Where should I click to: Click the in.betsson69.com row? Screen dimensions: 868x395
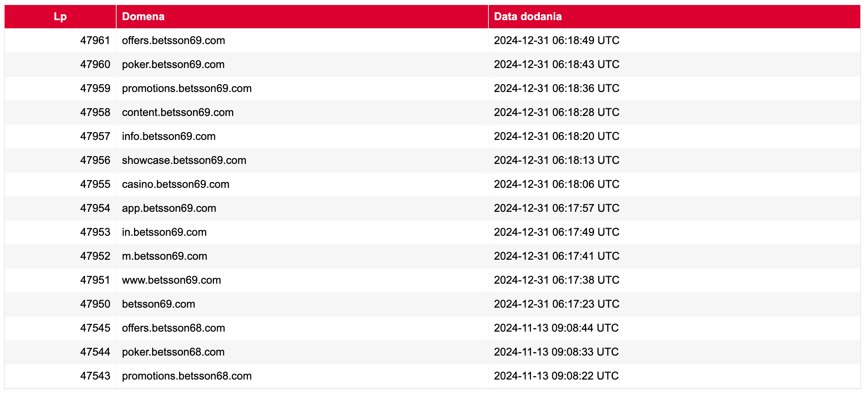(432, 232)
